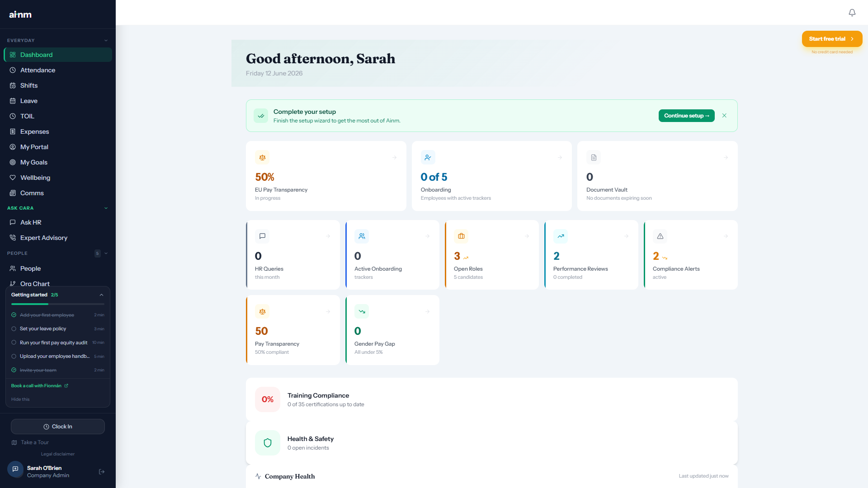This screenshot has width=868, height=488.
Task: Open the notifications bell
Action: (x=852, y=13)
